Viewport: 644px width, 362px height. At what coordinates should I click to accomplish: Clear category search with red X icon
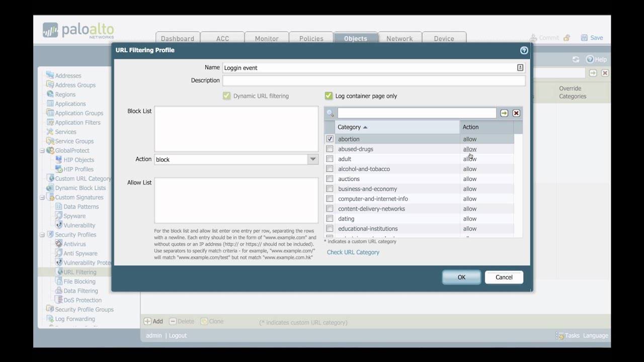[x=516, y=113]
